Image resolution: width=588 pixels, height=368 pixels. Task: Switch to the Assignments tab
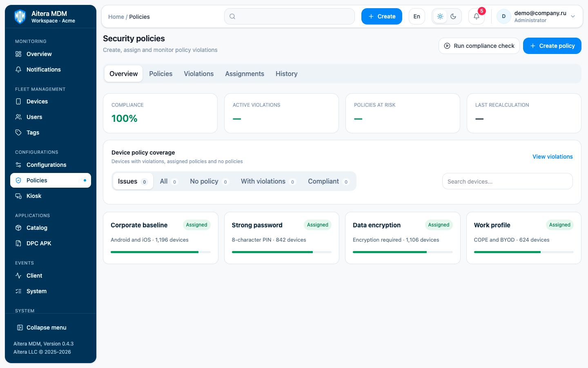pyautogui.click(x=245, y=74)
